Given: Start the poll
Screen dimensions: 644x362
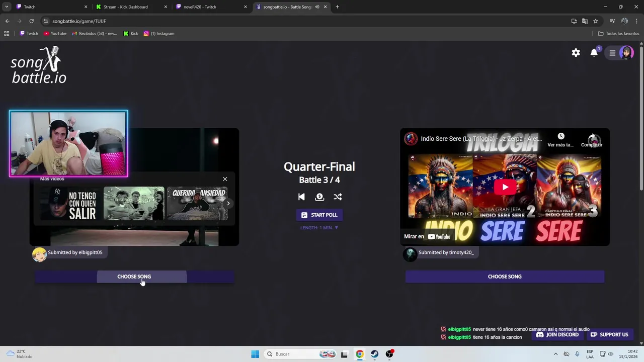Looking at the screenshot, I should 319,215.
